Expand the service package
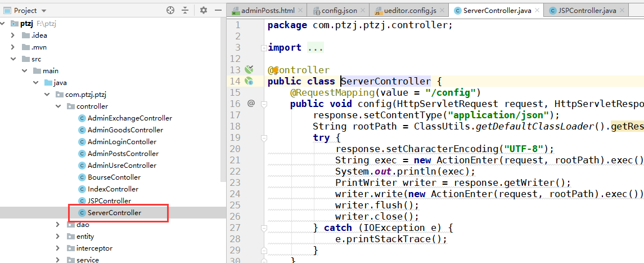Viewport: 644px width, 263px height. (58, 260)
